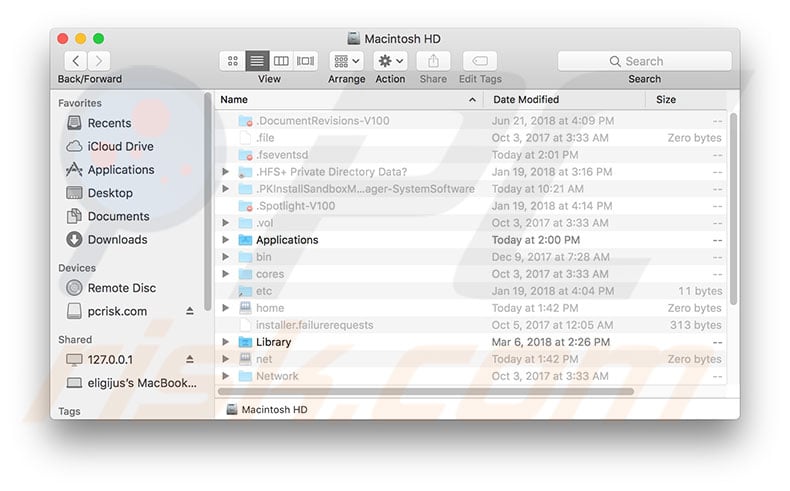
Task: Sort by the Size column header
Action: pos(686,100)
